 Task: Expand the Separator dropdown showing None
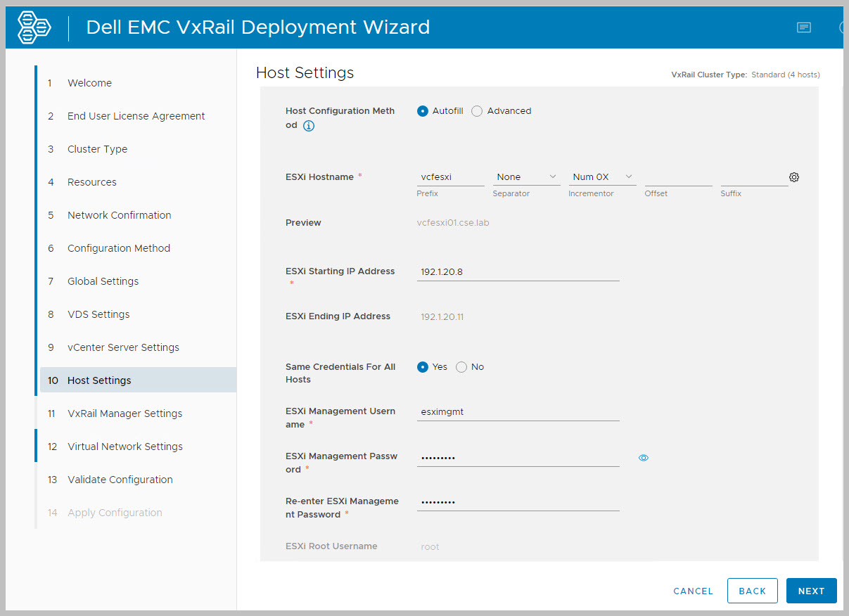[525, 177]
